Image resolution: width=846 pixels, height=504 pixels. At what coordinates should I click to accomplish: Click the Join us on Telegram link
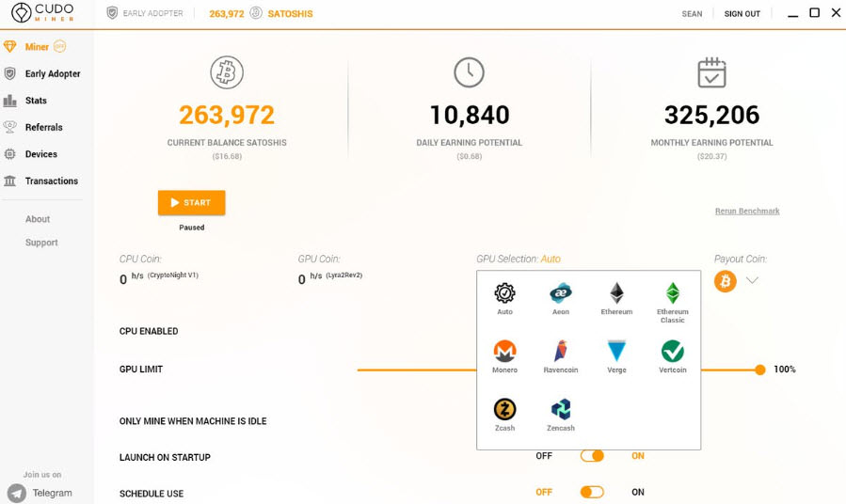point(40,487)
